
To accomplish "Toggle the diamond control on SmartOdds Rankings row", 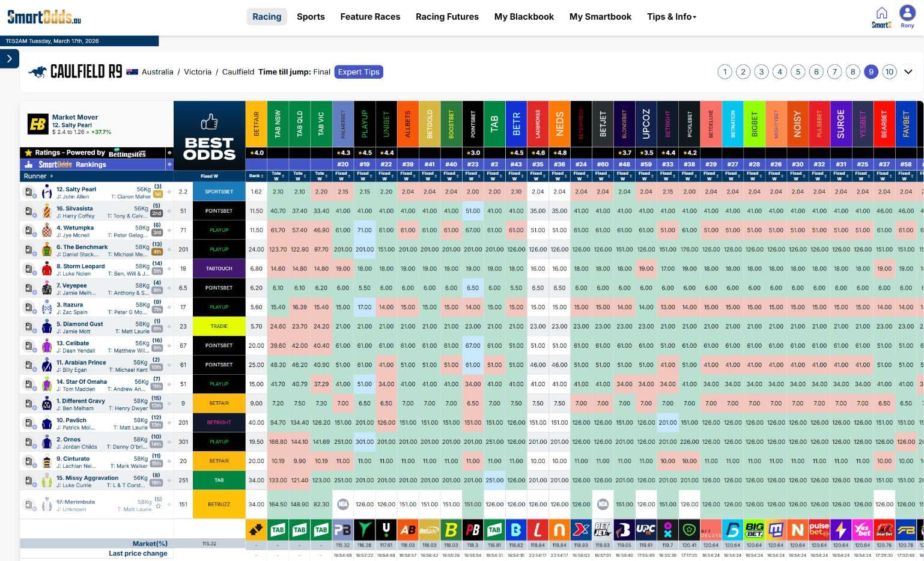I will [x=170, y=165].
